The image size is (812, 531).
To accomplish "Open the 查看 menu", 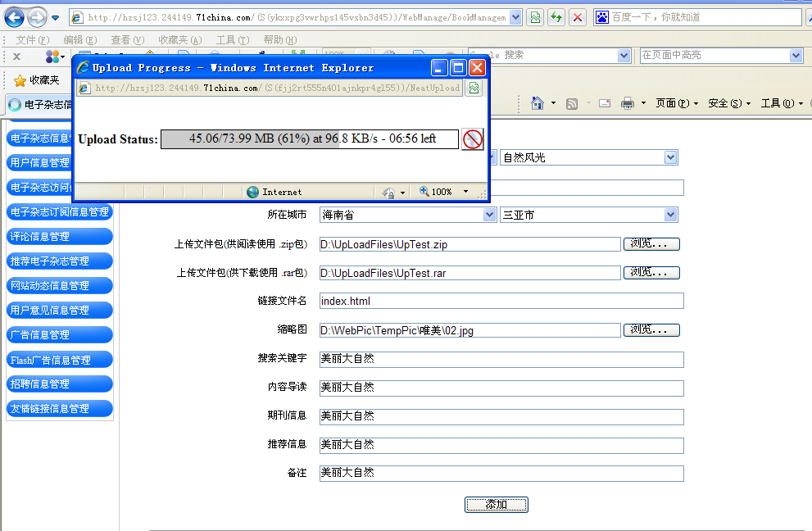I will (x=127, y=40).
